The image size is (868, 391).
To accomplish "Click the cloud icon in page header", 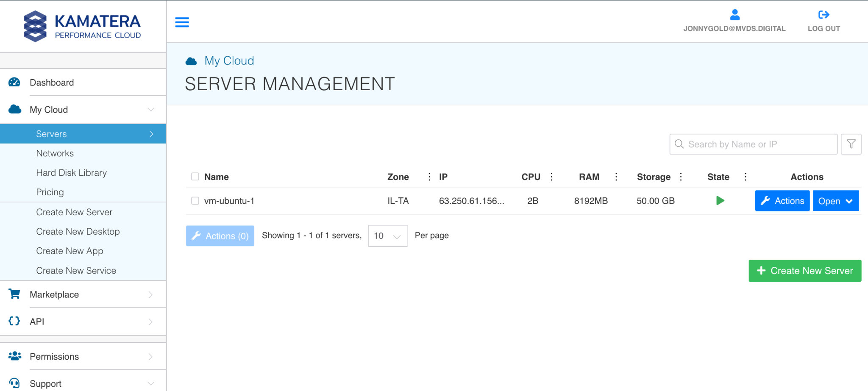I will [191, 61].
